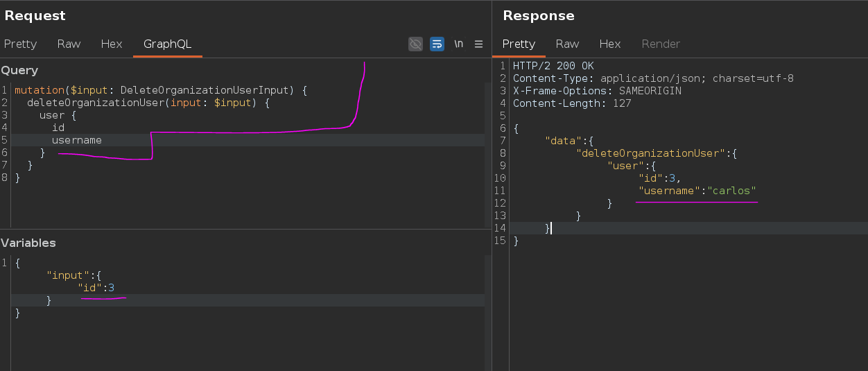The height and width of the screenshot is (371, 868).
Task: Open the Response Raw tab
Action: coord(567,44)
